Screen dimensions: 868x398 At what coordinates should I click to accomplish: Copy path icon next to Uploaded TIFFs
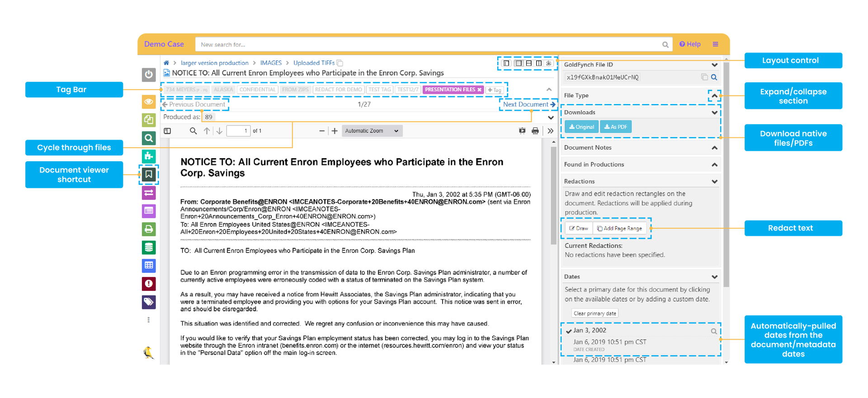click(340, 63)
